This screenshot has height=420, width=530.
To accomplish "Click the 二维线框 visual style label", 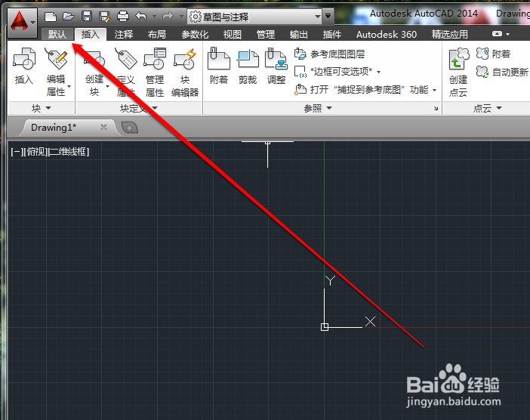I will coord(69,152).
